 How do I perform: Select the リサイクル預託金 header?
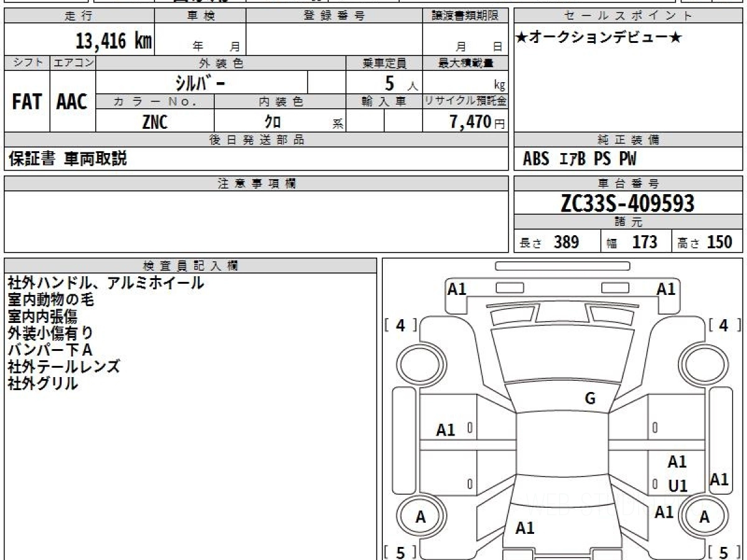coord(466,101)
